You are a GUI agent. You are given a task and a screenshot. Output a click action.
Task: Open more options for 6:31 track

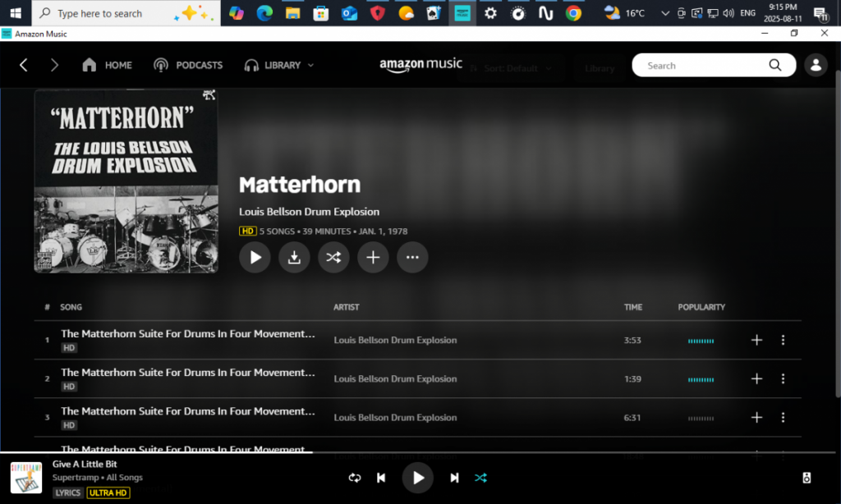tap(783, 417)
